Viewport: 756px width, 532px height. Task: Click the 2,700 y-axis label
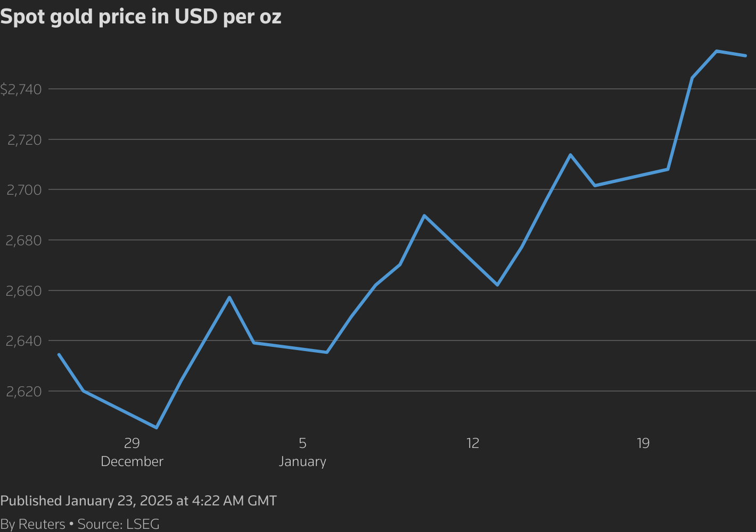(x=23, y=190)
